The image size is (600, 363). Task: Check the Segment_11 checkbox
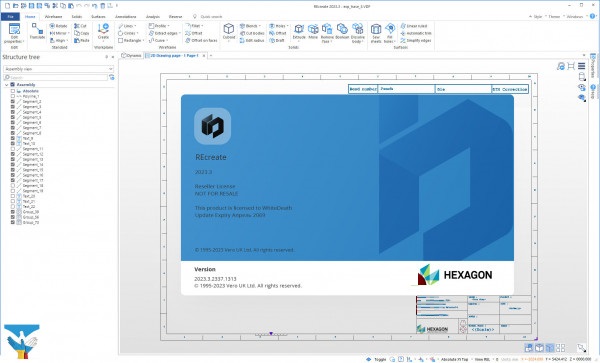pos(13,149)
